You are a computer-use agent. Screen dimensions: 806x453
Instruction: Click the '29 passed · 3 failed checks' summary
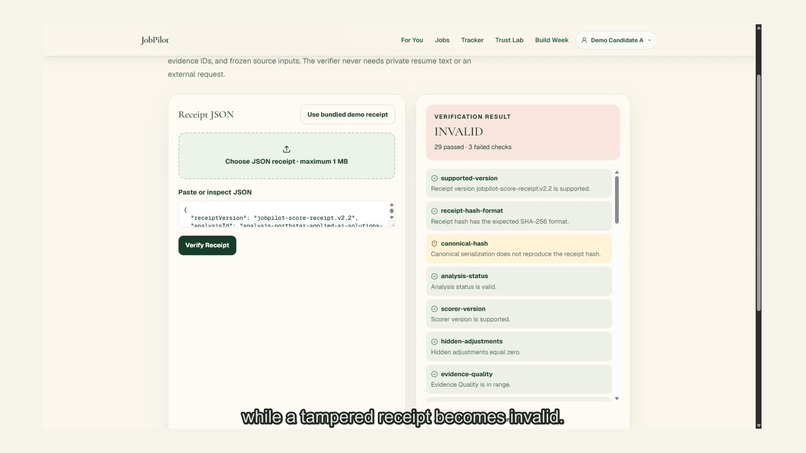click(472, 147)
